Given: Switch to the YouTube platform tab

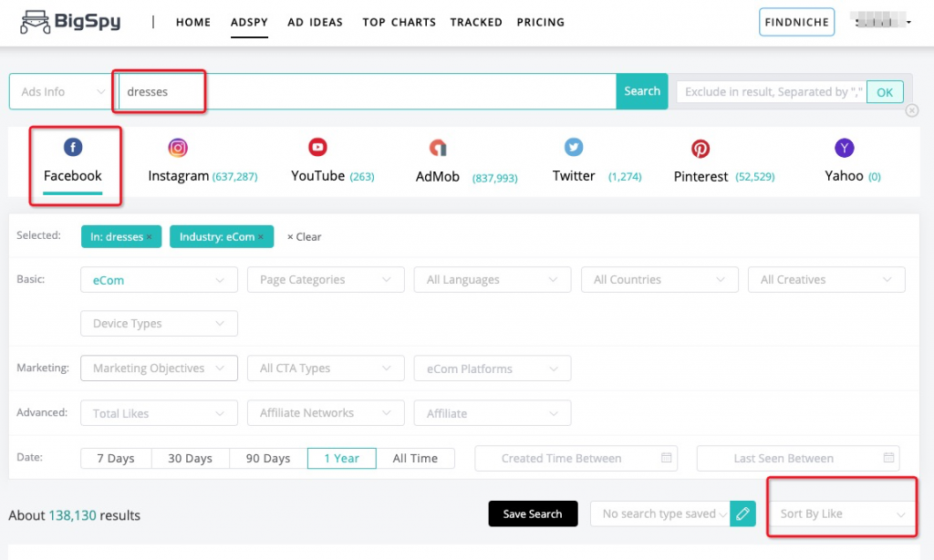Looking at the screenshot, I should [332, 162].
